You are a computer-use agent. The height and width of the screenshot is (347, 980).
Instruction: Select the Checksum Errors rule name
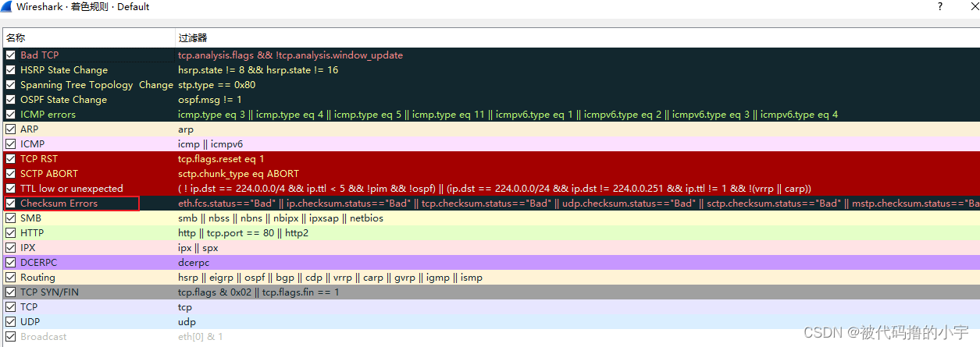59,204
